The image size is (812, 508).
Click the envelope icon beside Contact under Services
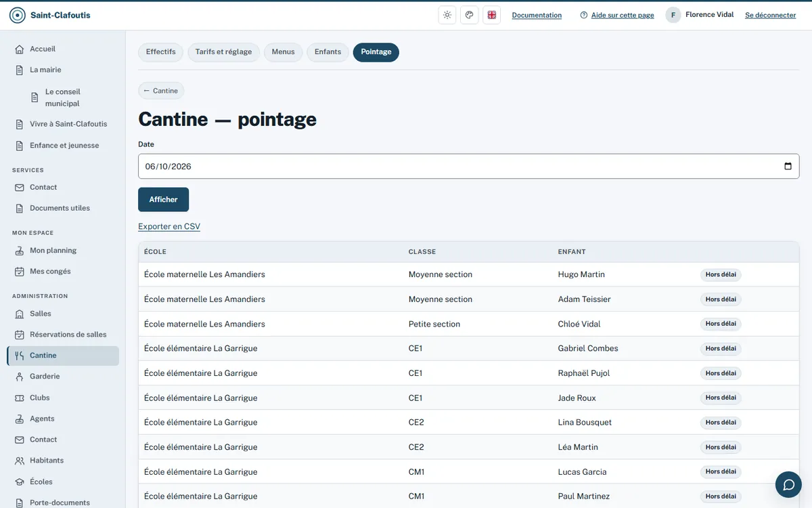pyautogui.click(x=20, y=187)
